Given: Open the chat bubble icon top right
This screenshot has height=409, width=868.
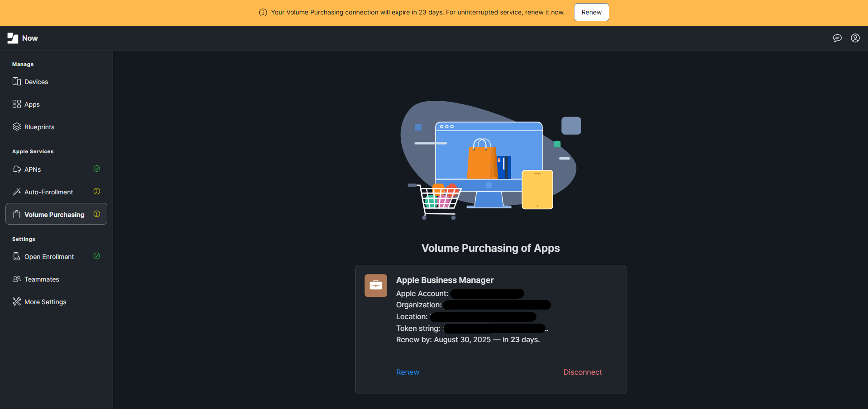Looking at the screenshot, I should [x=837, y=38].
